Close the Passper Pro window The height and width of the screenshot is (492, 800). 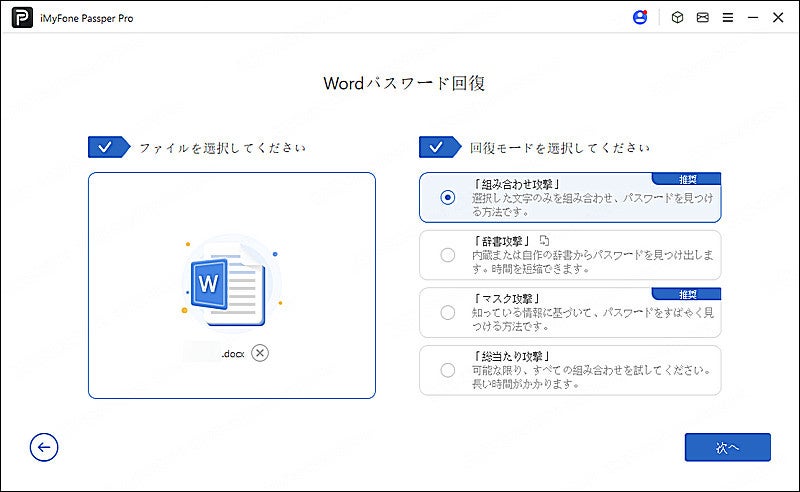tap(778, 17)
